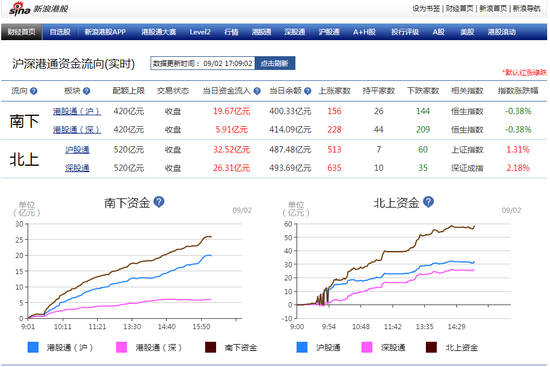550x367 pixels.
Task: Open 深股通 in the blue navigation bar
Action: pos(295,32)
